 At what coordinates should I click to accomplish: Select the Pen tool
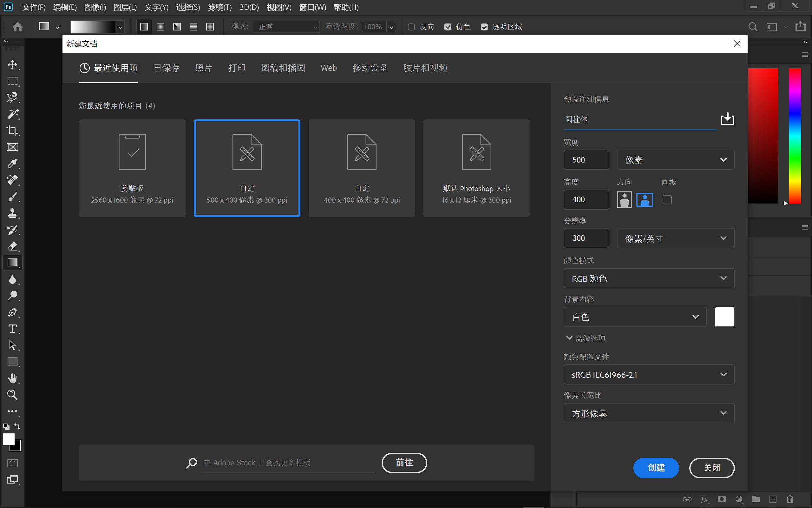(x=12, y=312)
